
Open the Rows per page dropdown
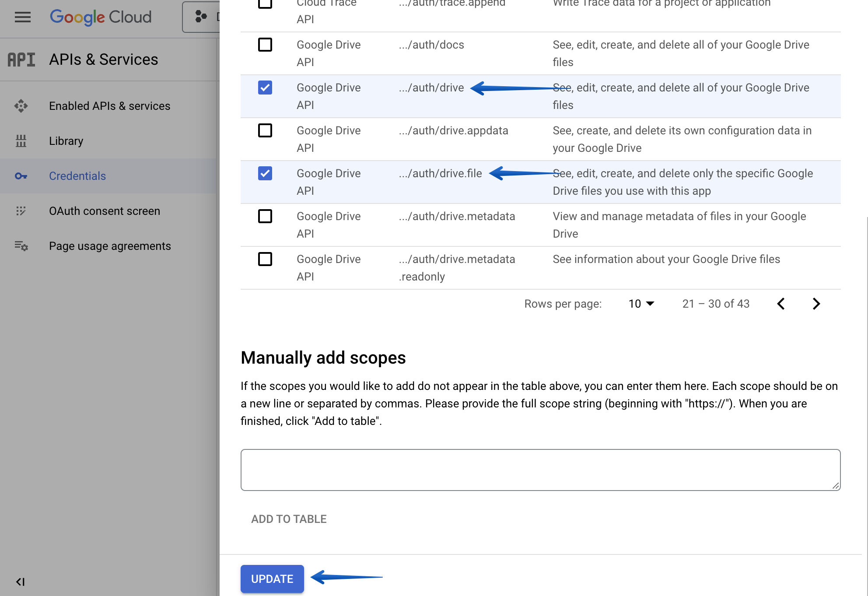pyautogui.click(x=641, y=304)
